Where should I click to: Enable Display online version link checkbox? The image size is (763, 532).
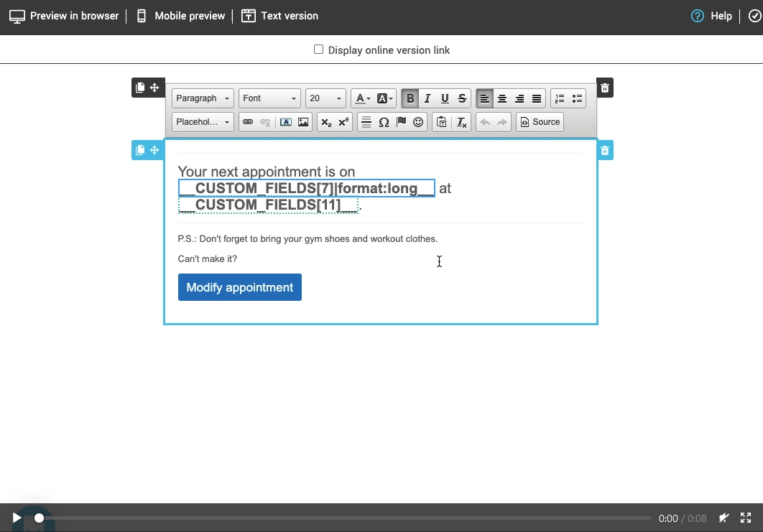pos(318,50)
